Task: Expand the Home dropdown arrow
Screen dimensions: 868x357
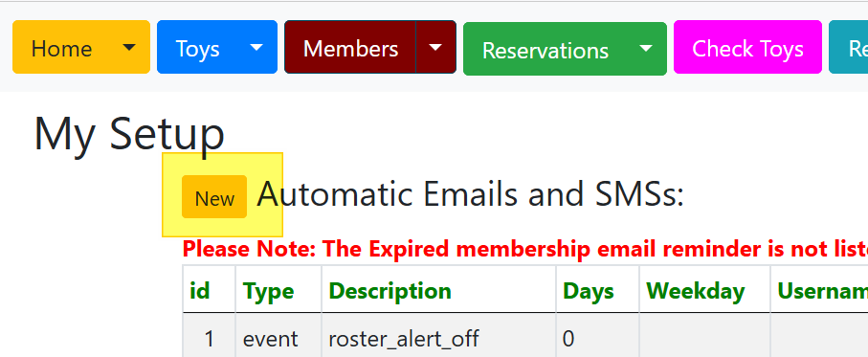Action: (x=129, y=48)
